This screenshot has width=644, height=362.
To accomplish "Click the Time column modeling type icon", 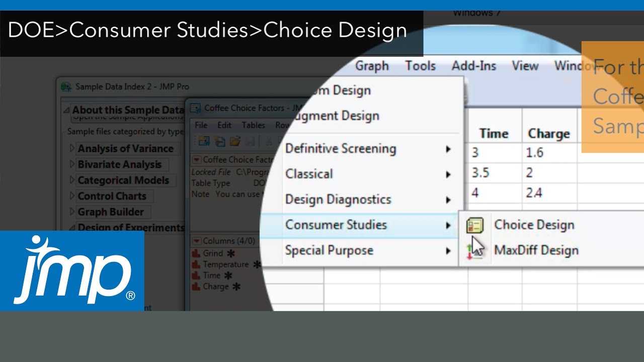I will pyautogui.click(x=196, y=276).
